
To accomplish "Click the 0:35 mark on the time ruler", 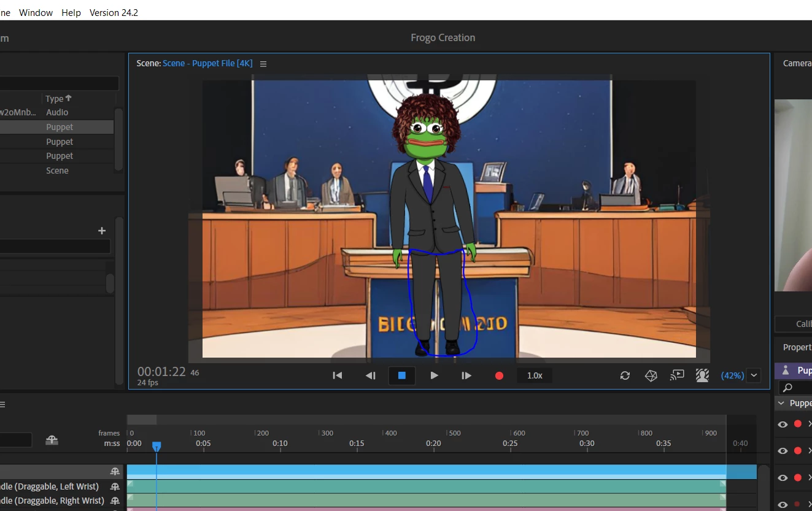I will coord(663,443).
